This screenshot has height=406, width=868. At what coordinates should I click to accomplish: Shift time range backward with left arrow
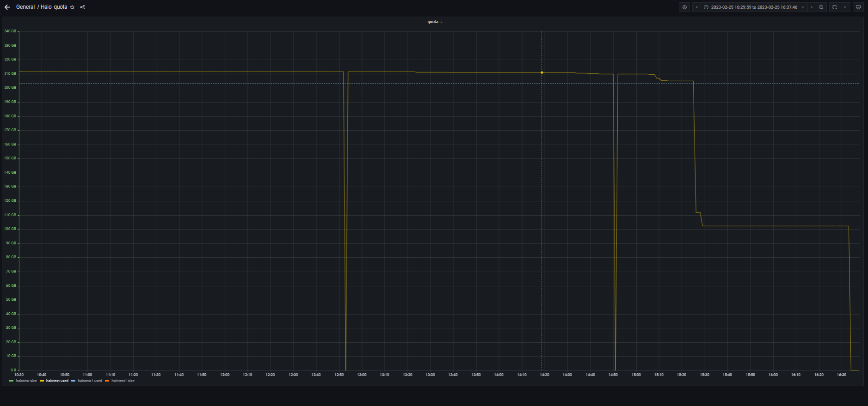697,7
